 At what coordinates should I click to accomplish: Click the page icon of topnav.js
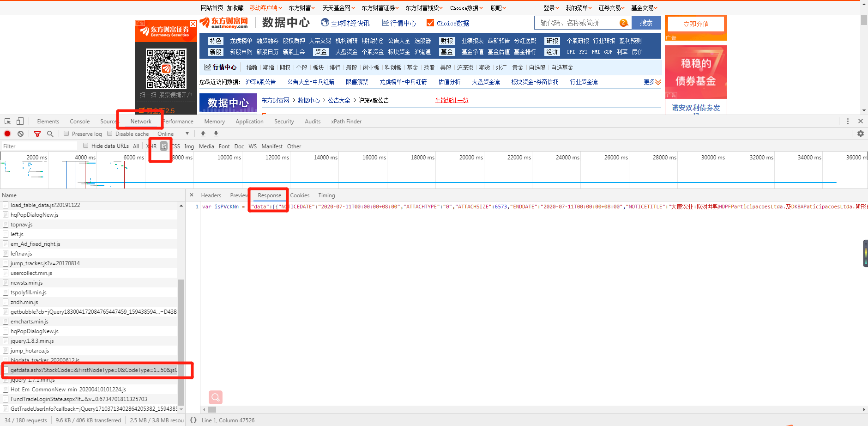click(6, 225)
